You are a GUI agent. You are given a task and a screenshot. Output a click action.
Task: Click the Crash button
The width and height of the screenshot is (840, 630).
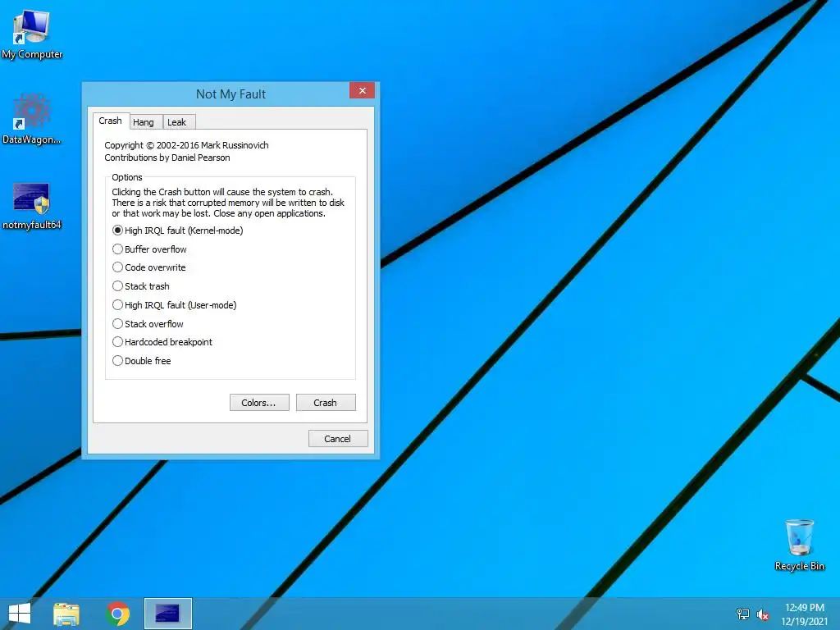326,402
